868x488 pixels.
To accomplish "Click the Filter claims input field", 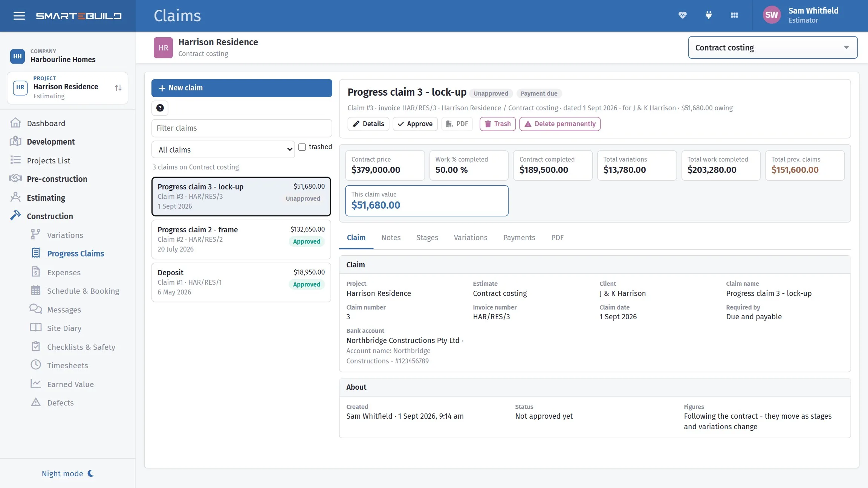I will [241, 128].
